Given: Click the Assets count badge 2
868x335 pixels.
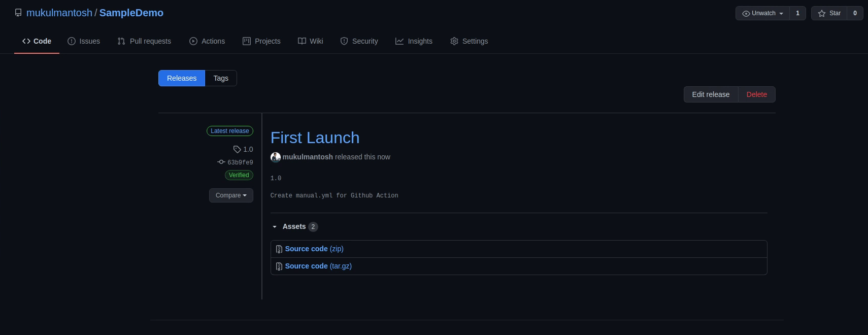Looking at the screenshot, I should pos(313,227).
